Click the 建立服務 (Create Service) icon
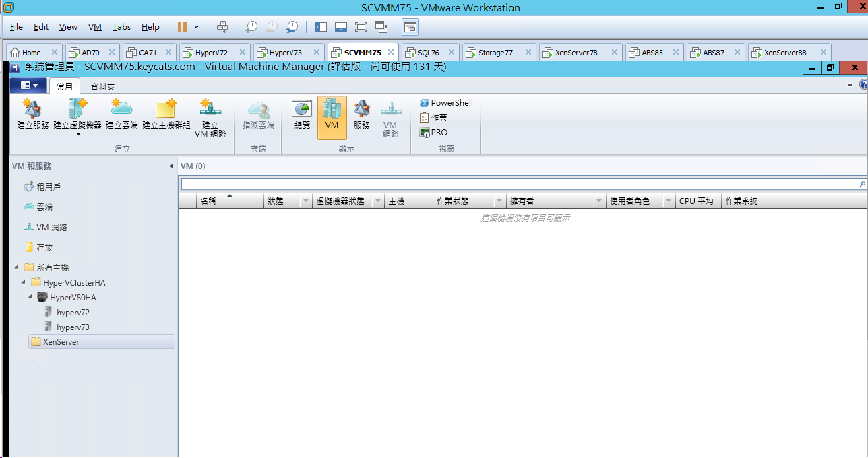This screenshot has height=458, width=868. tap(32, 115)
